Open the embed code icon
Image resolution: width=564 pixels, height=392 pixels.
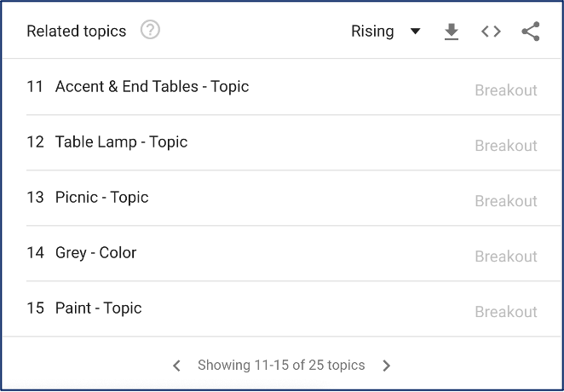click(x=491, y=32)
